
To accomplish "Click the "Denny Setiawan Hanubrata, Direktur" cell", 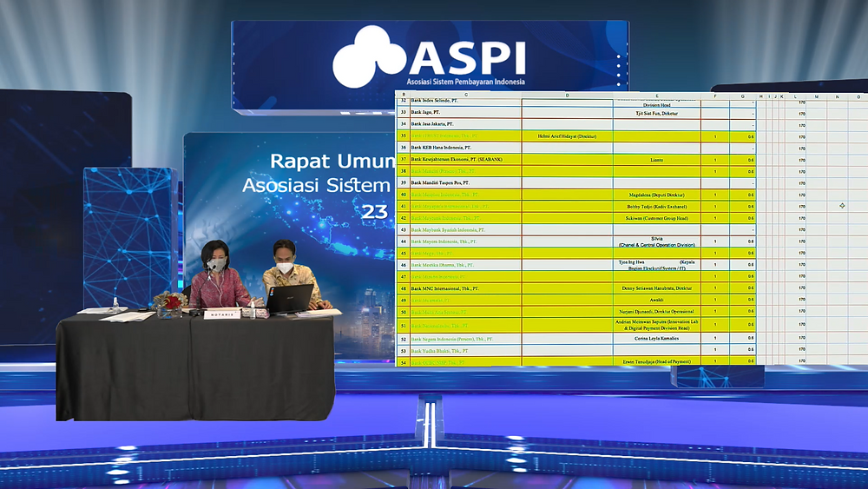I will pyautogui.click(x=656, y=288).
